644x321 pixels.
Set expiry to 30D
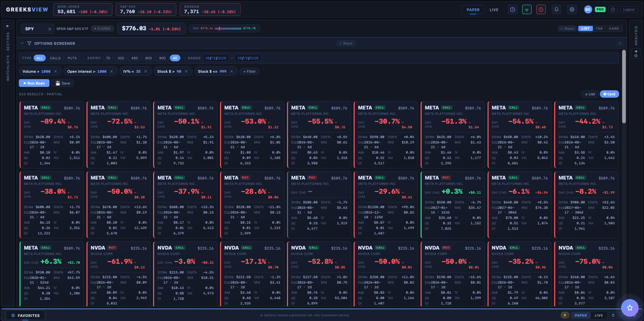click(121, 58)
